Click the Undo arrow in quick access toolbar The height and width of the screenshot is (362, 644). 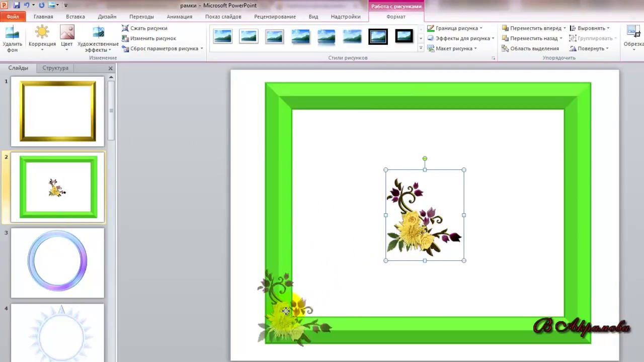(27, 5)
